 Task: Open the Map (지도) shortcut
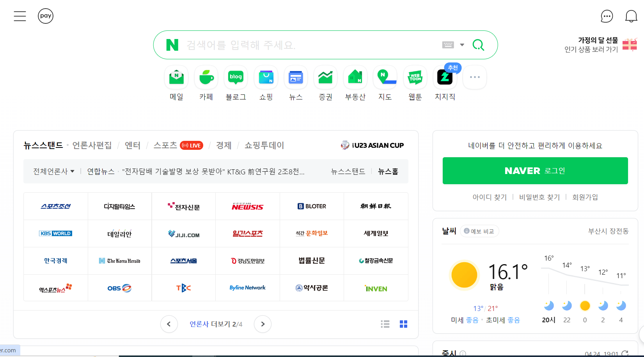pyautogui.click(x=385, y=83)
